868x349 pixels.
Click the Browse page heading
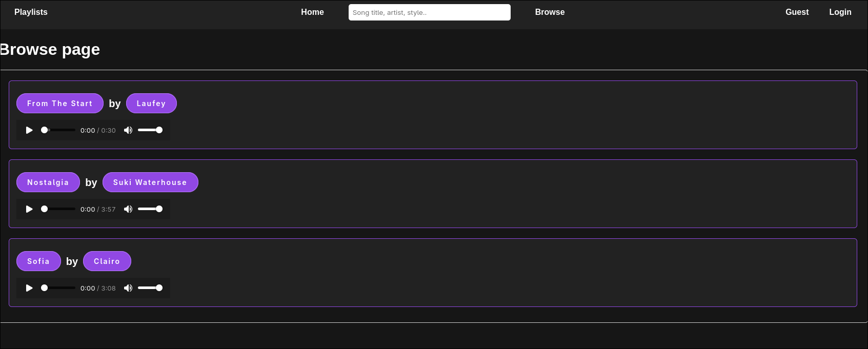click(50, 50)
